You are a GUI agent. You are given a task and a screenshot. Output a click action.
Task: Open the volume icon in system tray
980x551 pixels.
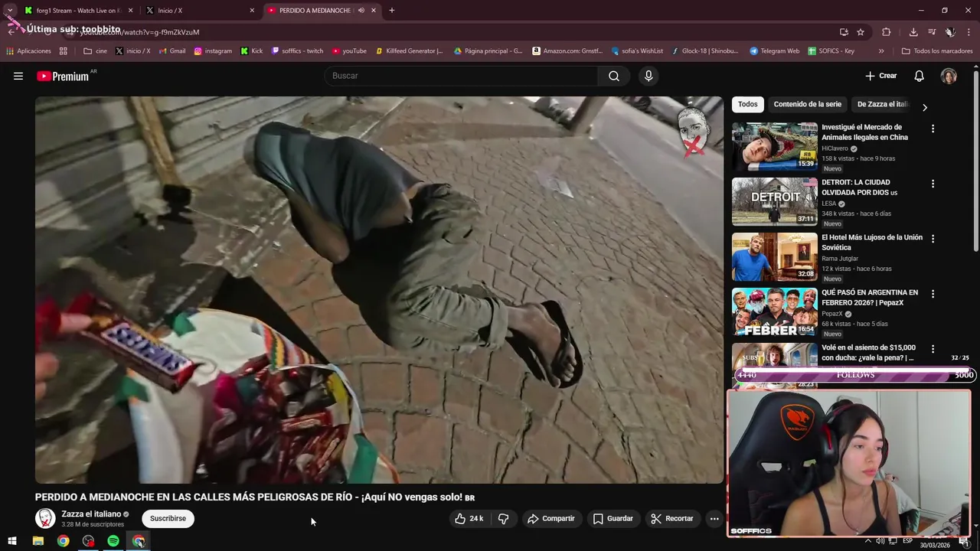880,541
